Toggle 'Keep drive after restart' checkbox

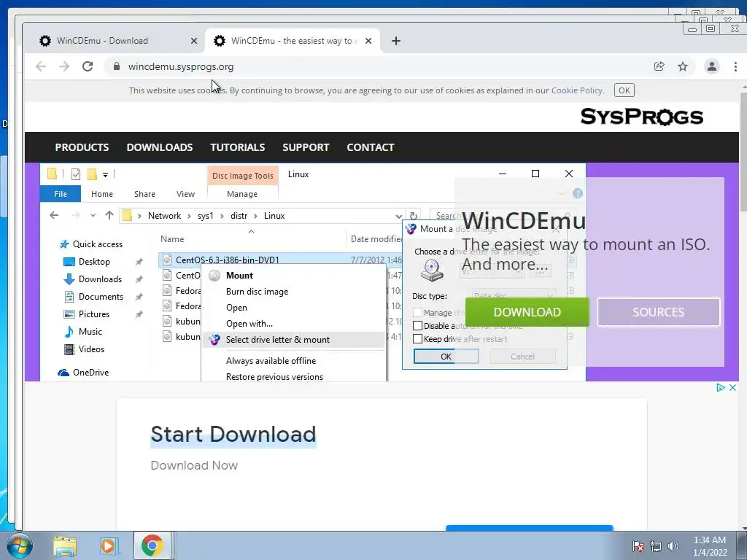tap(417, 338)
